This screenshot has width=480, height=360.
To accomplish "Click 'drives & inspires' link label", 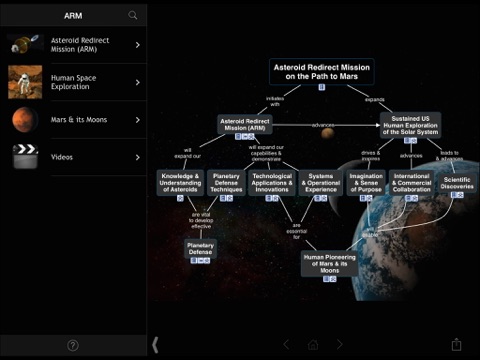I will [370, 156].
